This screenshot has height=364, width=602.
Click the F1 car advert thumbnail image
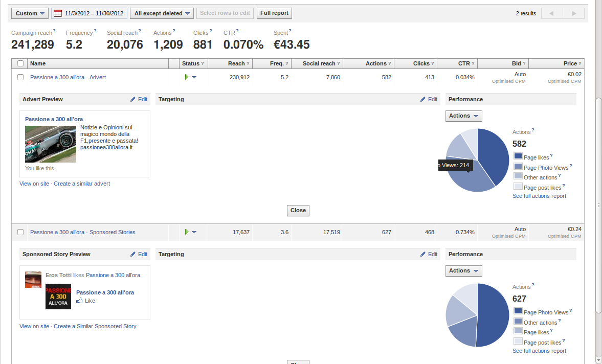51,144
